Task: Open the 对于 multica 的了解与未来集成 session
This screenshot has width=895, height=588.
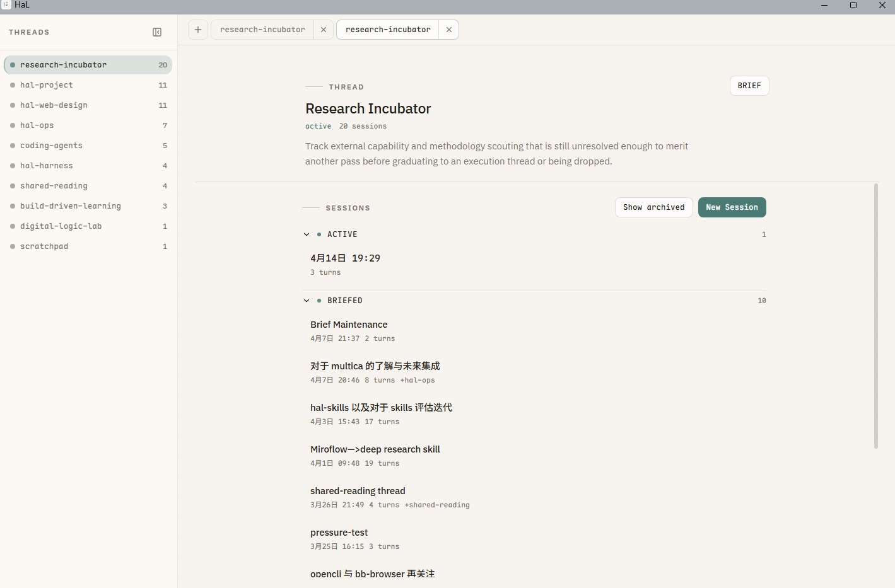Action: tap(535, 372)
